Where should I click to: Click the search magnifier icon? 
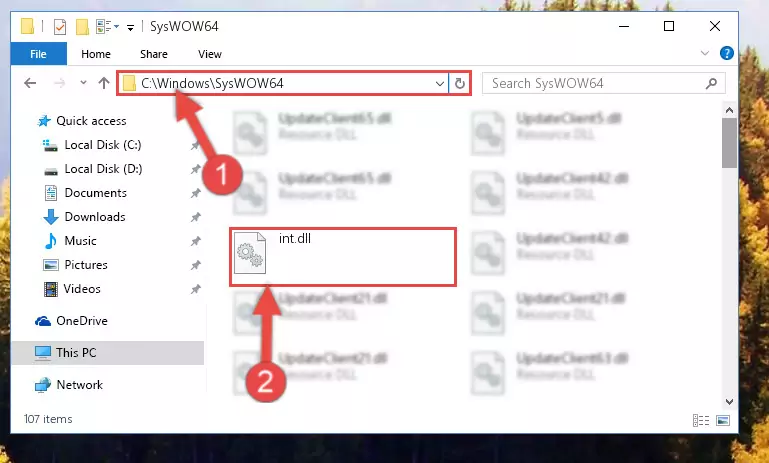pyautogui.click(x=711, y=84)
